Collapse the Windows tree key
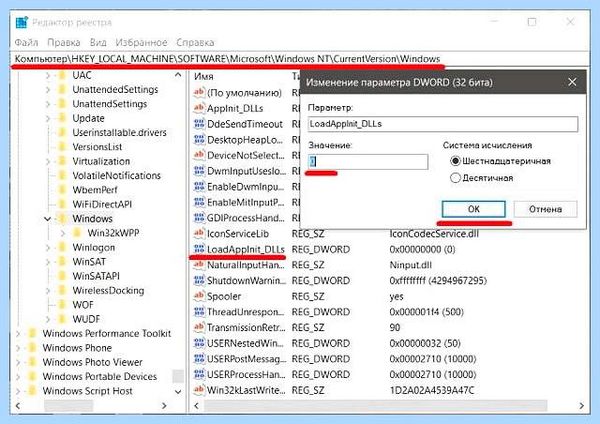This screenshot has width=600, height=424. (47, 219)
